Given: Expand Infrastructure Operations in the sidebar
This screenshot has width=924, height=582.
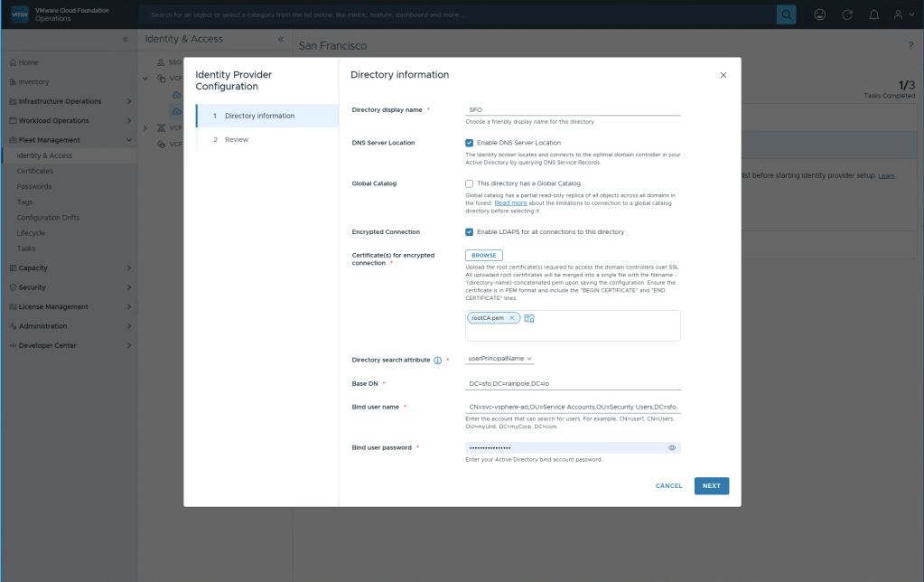Looking at the screenshot, I should 129,101.
